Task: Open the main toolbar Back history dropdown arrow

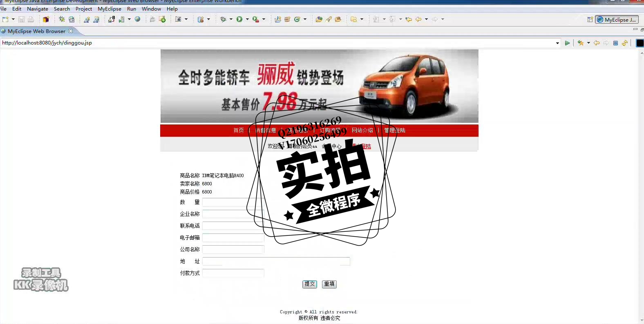Action: [x=426, y=19]
